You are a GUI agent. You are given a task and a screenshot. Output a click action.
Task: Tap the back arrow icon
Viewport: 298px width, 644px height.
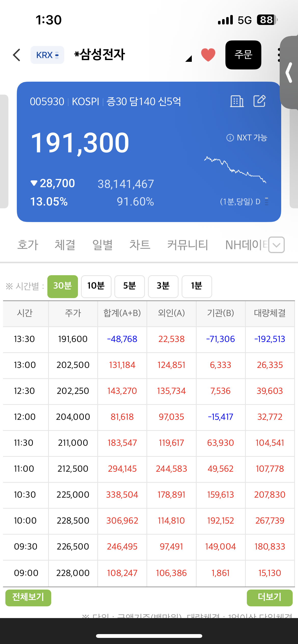[x=17, y=55]
